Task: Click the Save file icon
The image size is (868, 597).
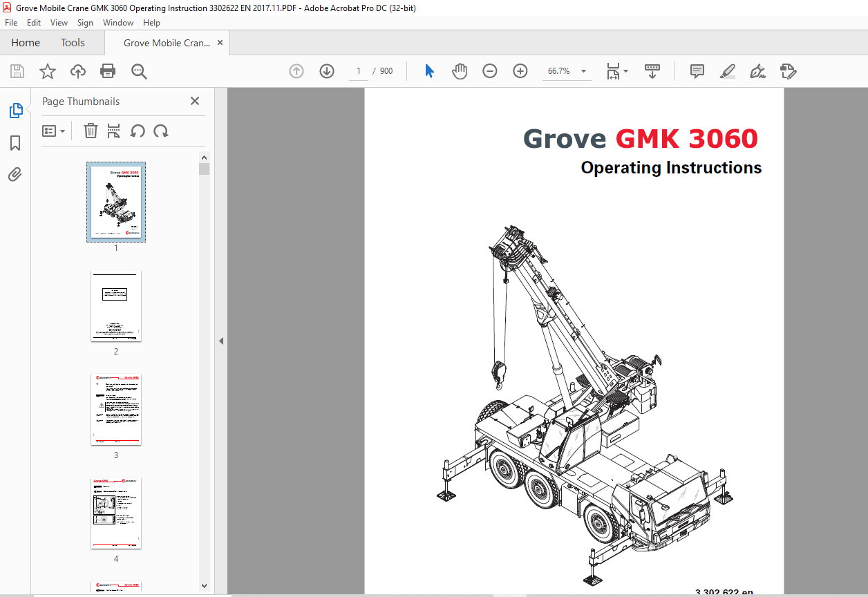Action: click(x=17, y=71)
